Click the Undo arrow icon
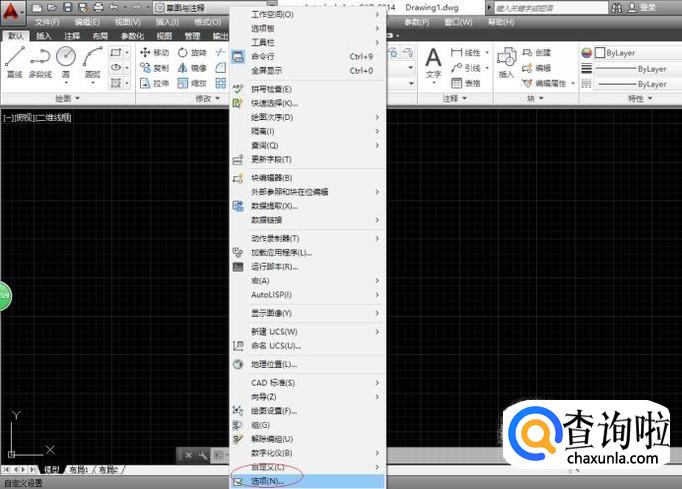This screenshot has width=682, height=489. point(114,7)
